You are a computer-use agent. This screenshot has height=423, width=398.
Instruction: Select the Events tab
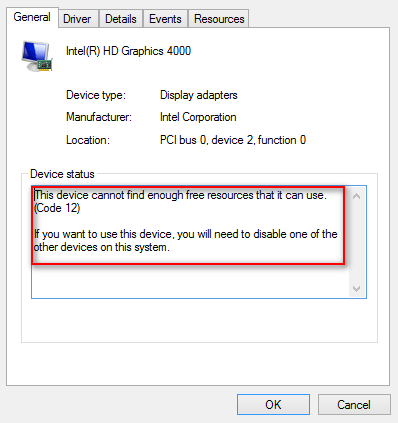pyautogui.click(x=165, y=19)
